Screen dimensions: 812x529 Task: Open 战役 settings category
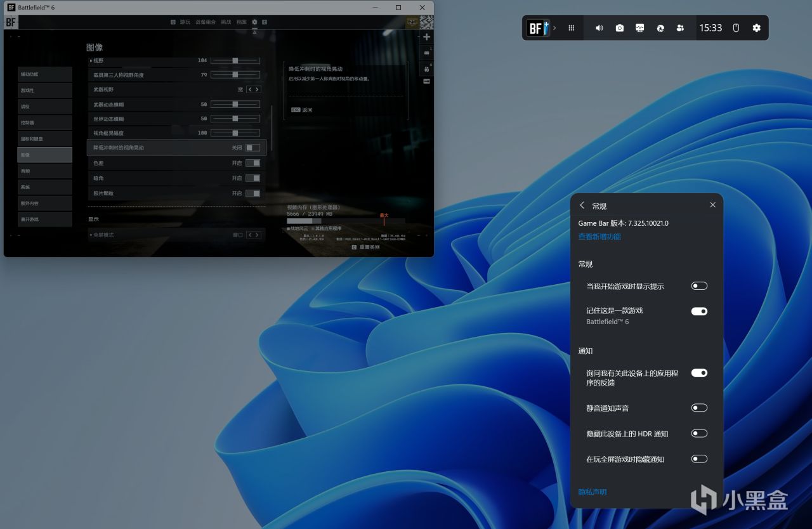[45, 107]
